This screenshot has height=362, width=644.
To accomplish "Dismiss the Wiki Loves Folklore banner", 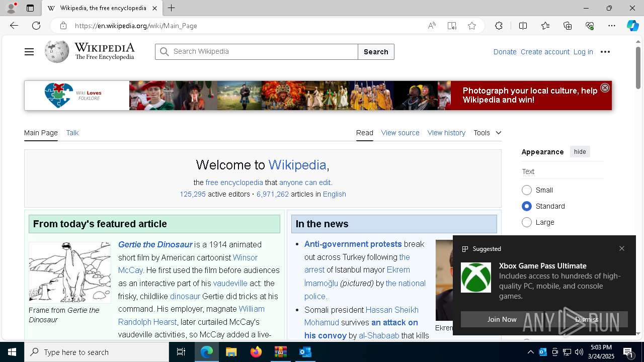I will [x=605, y=87].
